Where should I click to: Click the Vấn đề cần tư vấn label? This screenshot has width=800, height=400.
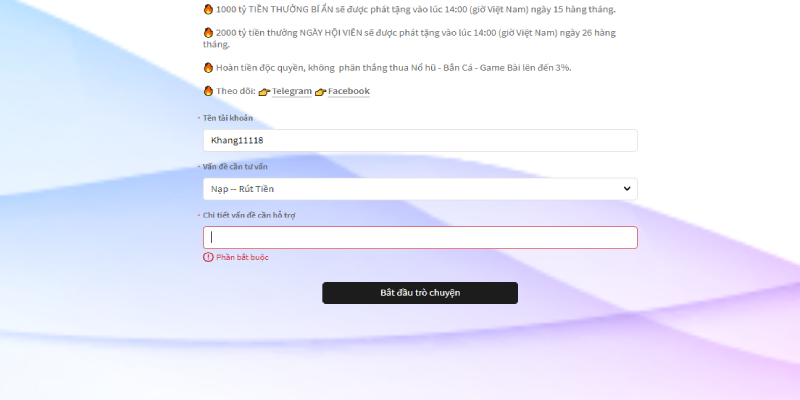pos(235,166)
